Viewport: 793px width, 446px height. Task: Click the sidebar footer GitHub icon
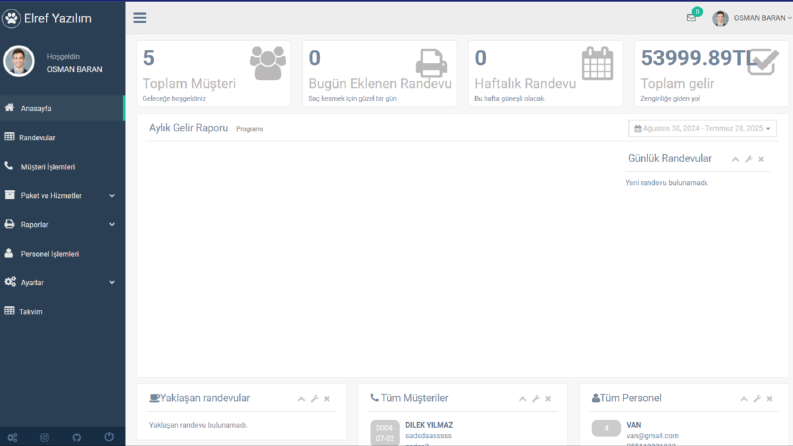[76, 437]
